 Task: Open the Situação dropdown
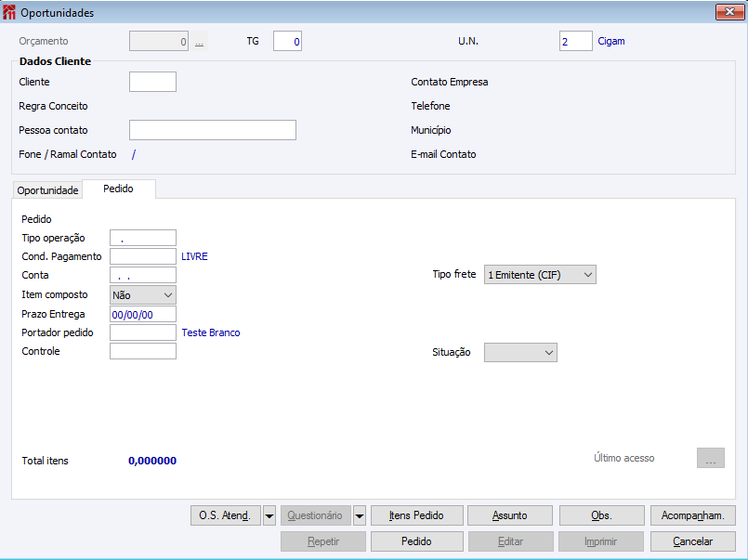520,353
